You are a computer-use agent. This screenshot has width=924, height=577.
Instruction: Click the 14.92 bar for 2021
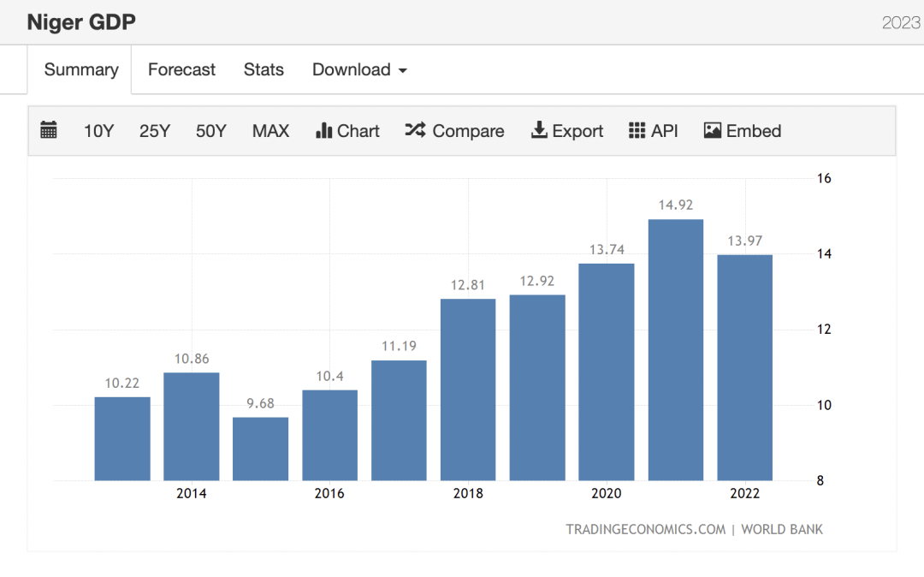coord(676,351)
